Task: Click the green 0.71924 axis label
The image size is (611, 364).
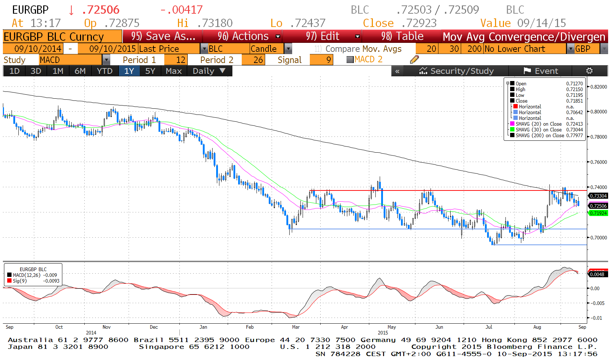Action: tap(598, 213)
